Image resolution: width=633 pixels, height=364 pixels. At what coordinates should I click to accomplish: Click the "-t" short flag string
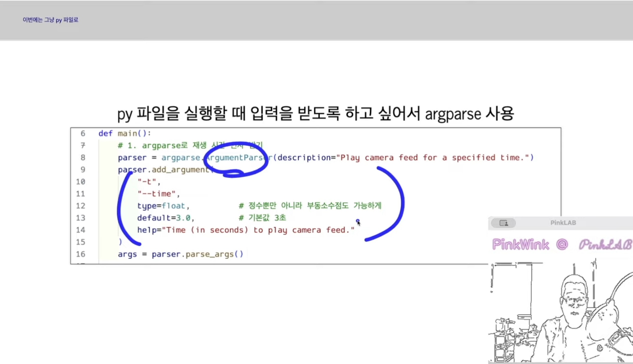point(147,182)
